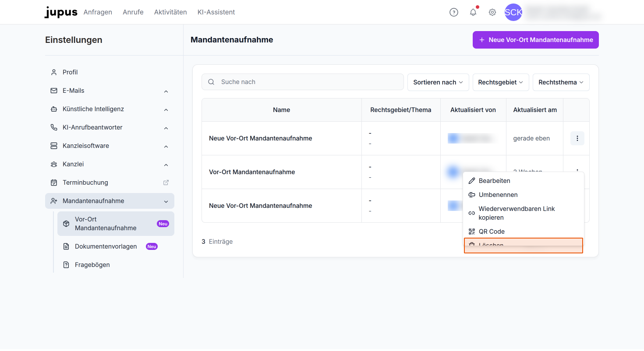Expand the Kanzleisoftware section chevron

166,146
